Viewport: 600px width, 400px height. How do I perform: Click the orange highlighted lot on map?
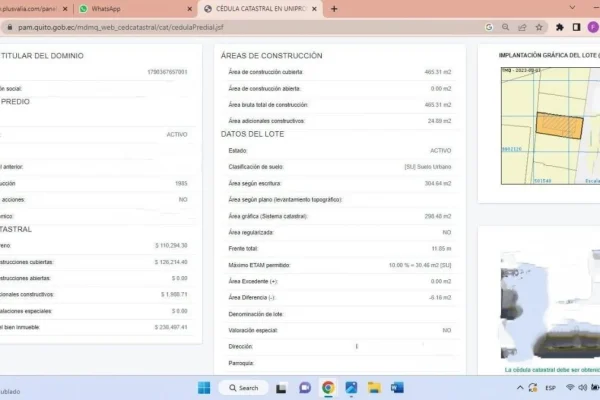click(x=558, y=124)
